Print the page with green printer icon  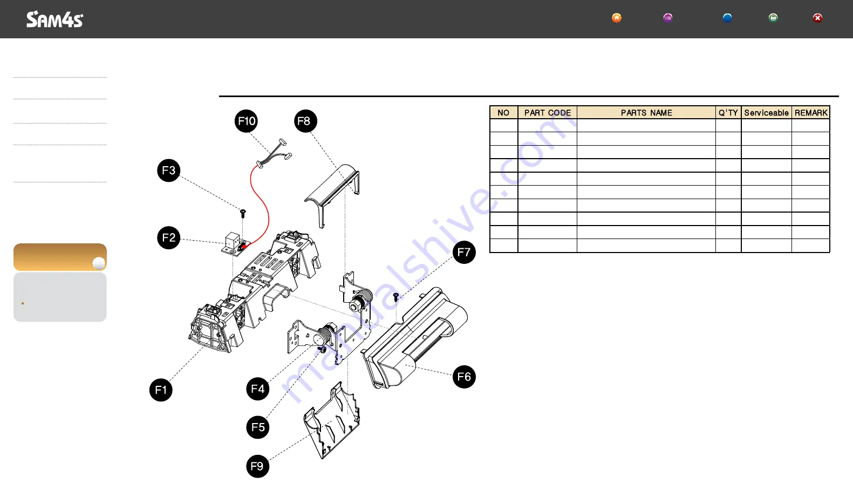pyautogui.click(x=773, y=18)
